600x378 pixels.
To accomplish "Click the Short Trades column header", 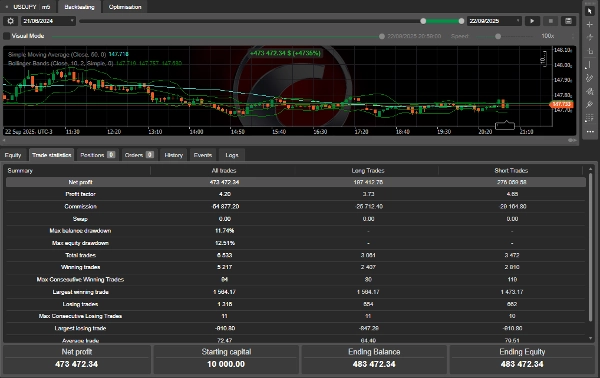I will coord(511,171).
